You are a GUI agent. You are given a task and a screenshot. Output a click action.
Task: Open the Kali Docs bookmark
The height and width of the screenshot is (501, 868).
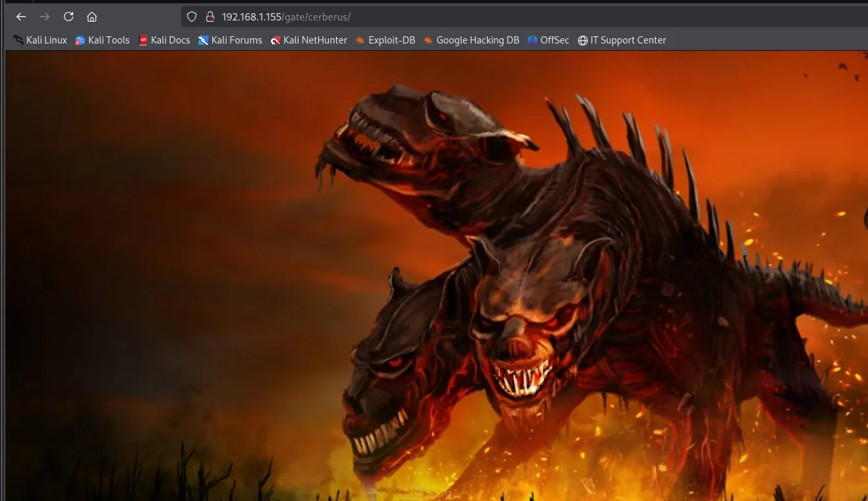point(164,40)
